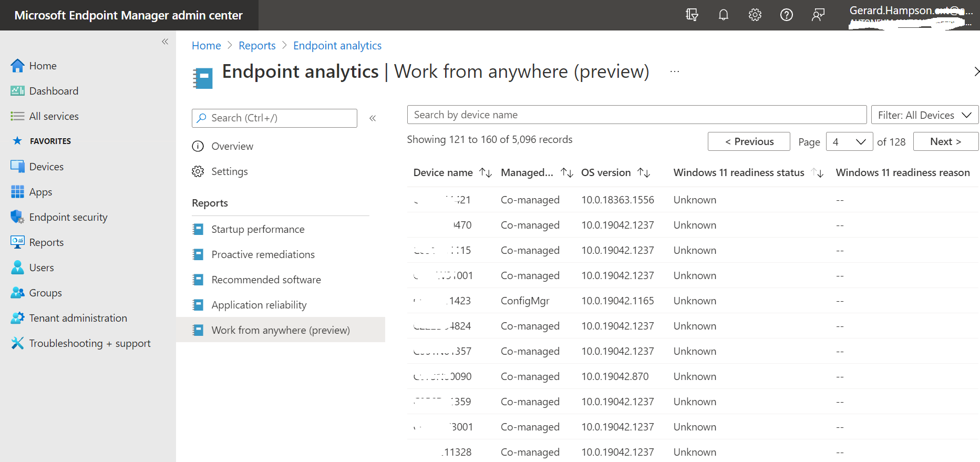This screenshot has height=462, width=980.
Task: Open the feedback icon in header
Action: (818, 15)
